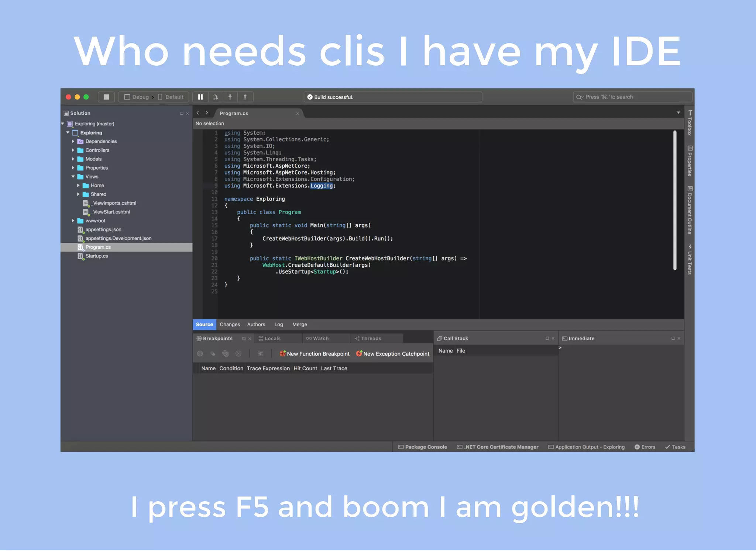Navigate back with left chevron in editor

(x=198, y=113)
